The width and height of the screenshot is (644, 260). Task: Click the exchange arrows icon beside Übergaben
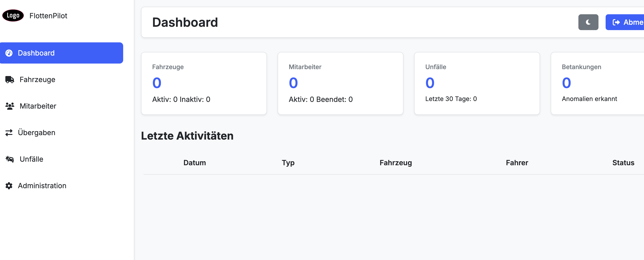[x=9, y=132]
